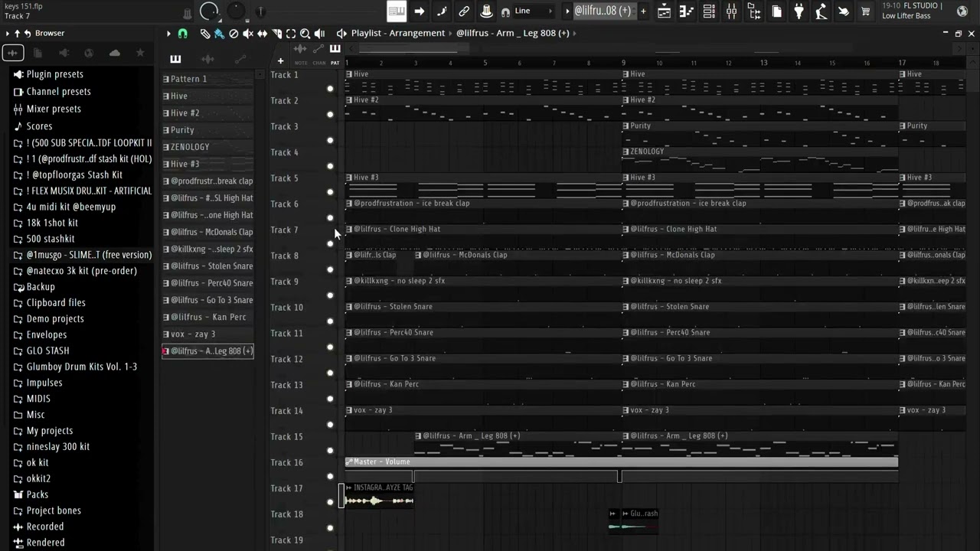Show the Browser starred favorites tab icon

point(140,53)
